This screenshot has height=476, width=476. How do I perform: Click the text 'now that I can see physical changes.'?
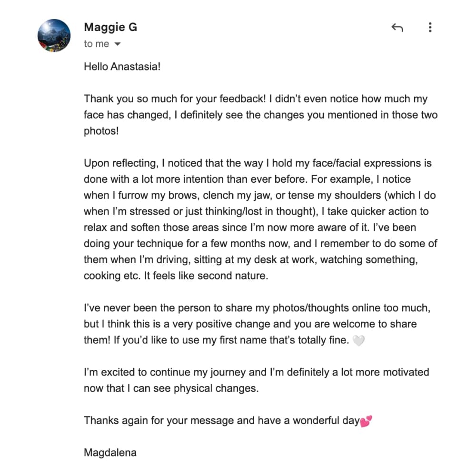171,388
